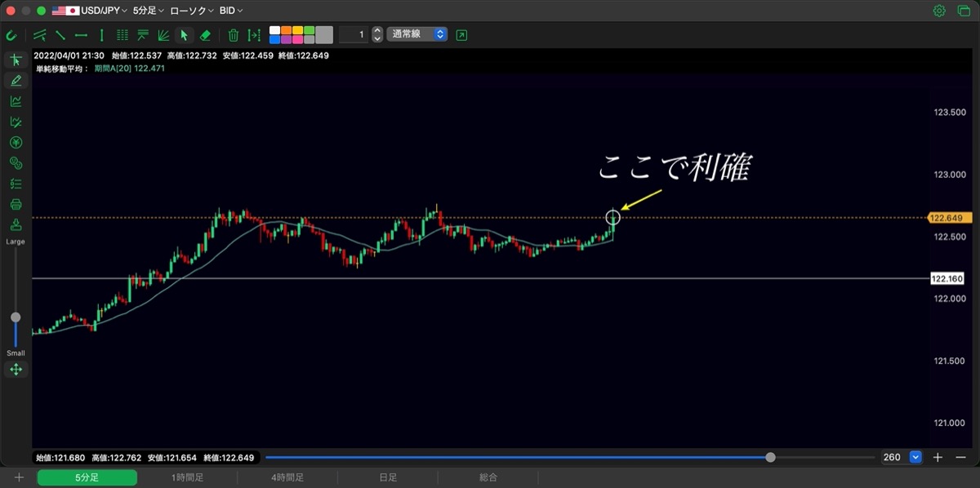Open the checklist icon in sidebar
The height and width of the screenshot is (488, 980).
coord(16,184)
